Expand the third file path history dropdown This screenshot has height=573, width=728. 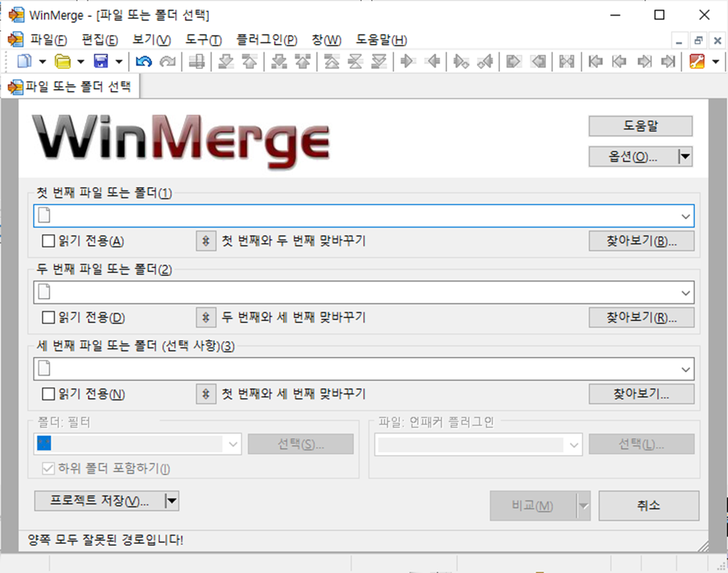[685, 370]
